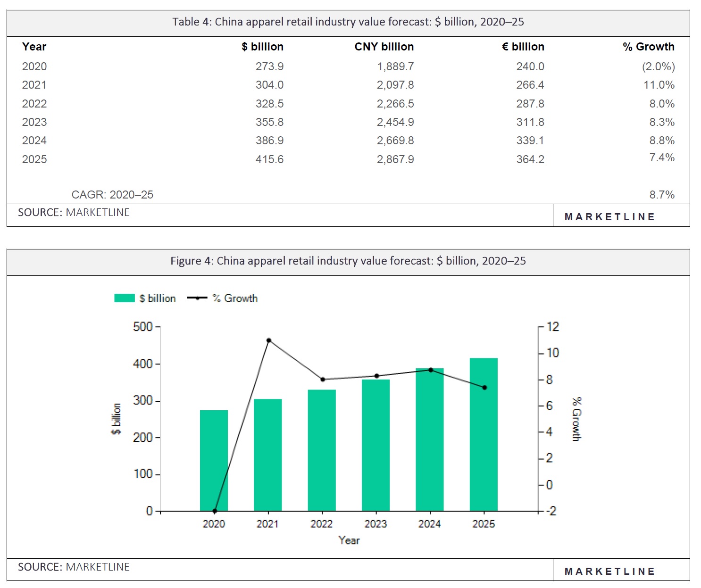The width and height of the screenshot is (701, 588).
Task: Toggle the CAGR: 2020–25 row
Action: [x=112, y=194]
